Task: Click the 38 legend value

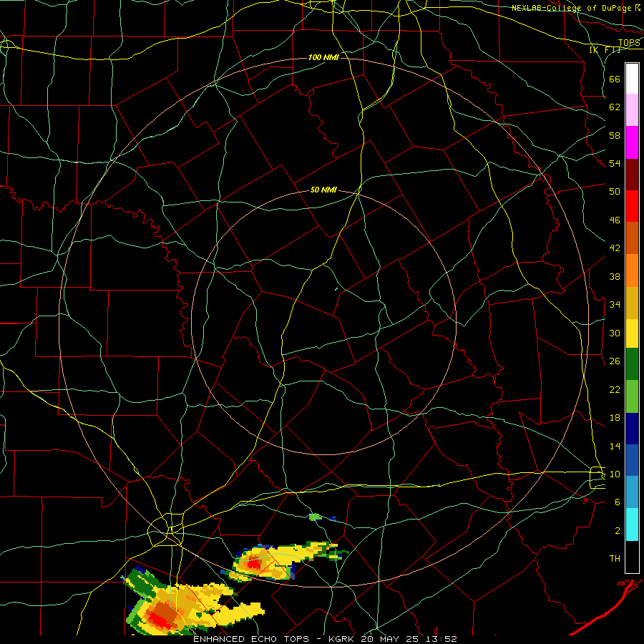Action: [x=615, y=276]
